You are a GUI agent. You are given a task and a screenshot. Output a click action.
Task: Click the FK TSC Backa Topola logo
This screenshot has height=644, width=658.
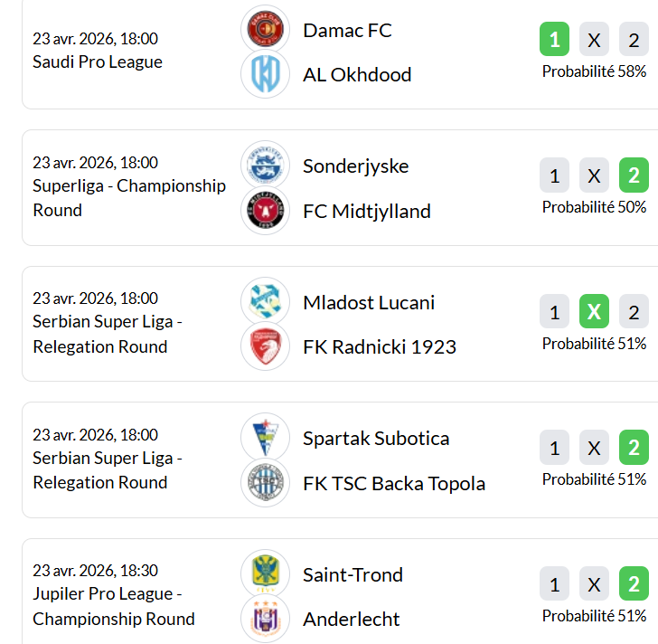pyautogui.click(x=266, y=483)
